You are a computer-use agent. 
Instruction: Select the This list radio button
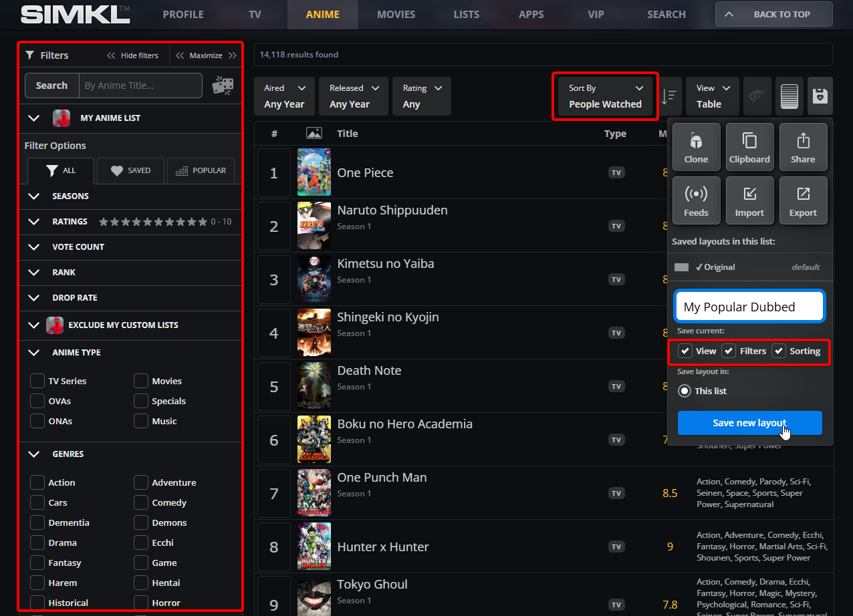(x=685, y=391)
